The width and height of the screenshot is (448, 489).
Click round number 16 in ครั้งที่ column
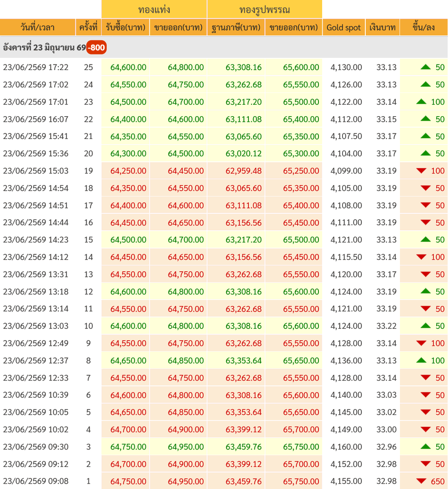pyautogui.click(x=88, y=222)
